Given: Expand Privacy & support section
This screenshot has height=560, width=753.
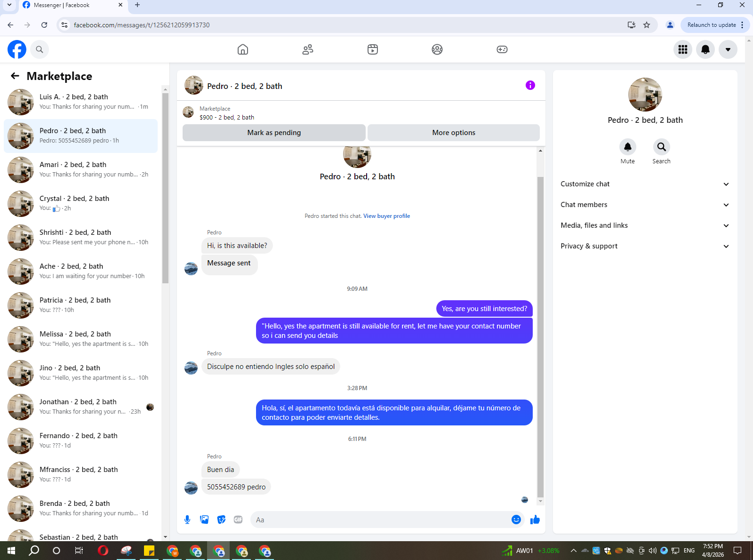Looking at the screenshot, I should [x=645, y=246].
